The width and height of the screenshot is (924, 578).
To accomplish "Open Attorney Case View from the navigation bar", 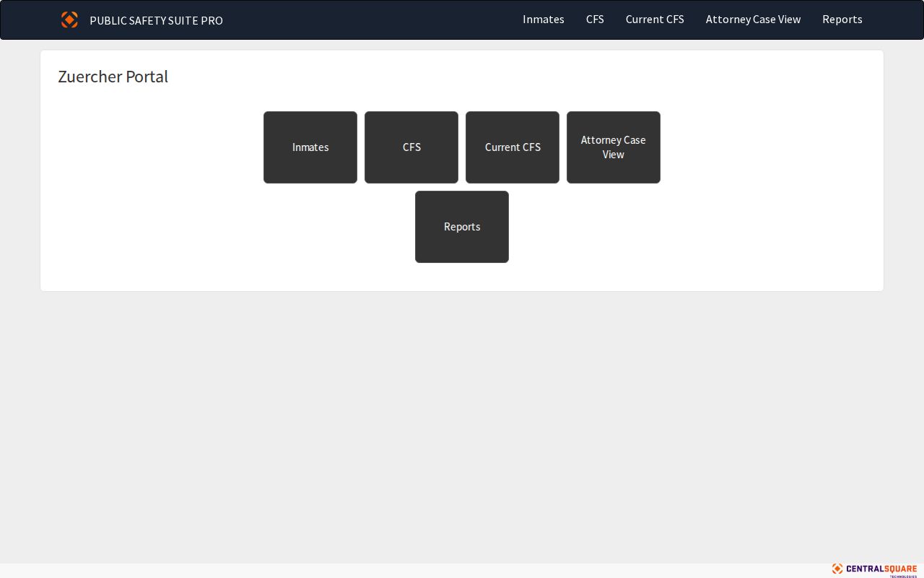I will [753, 20].
